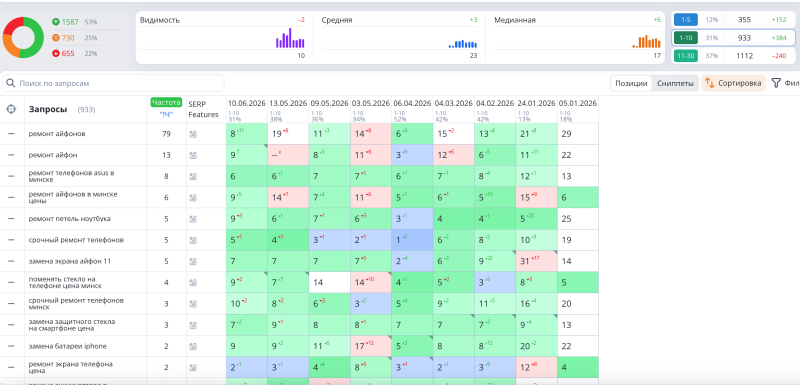Click position 17 in замена батареи iphone row
The height and width of the screenshot is (385, 800).
360,346
